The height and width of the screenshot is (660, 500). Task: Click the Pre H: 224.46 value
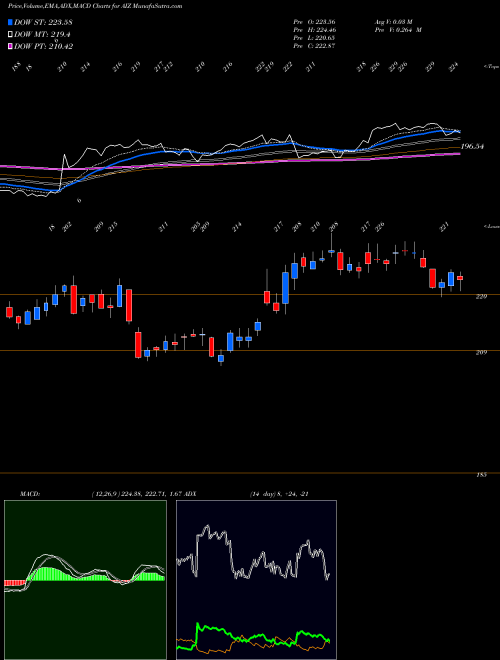click(x=314, y=30)
